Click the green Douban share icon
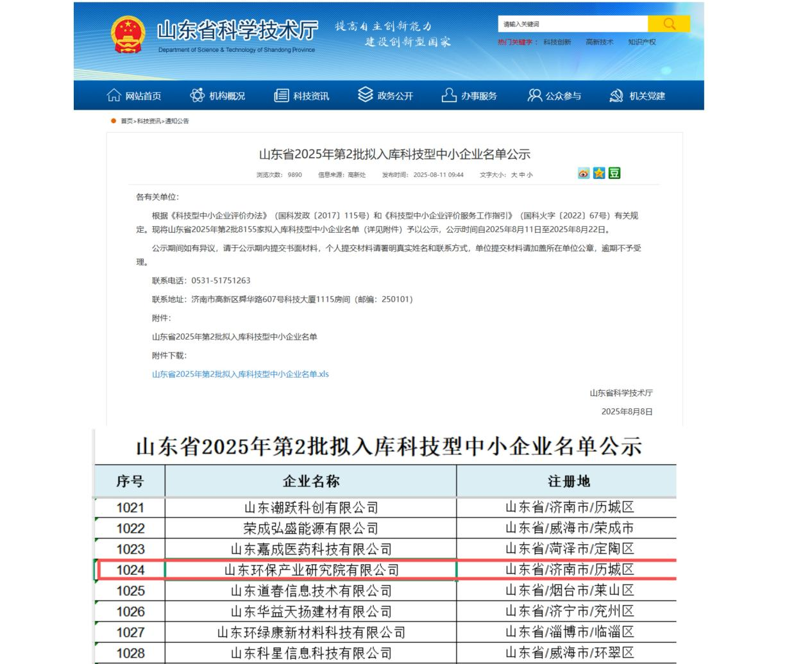The height and width of the screenshot is (664, 812). coord(614,173)
